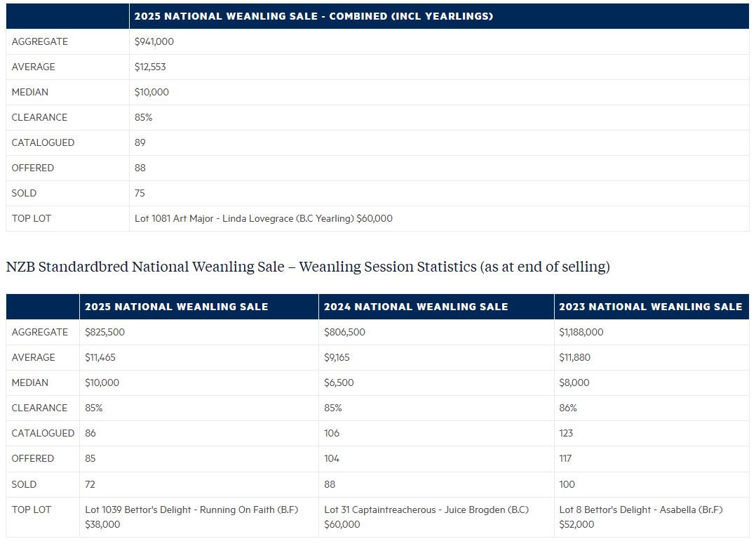Screen dimensions: 756x546
Task: Select the Lot 8 Asabella top lot cell
Action: (640, 517)
